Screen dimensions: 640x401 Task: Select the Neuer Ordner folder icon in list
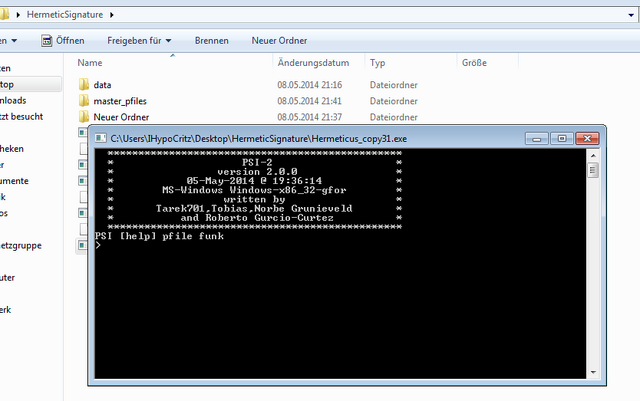[84, 117]
